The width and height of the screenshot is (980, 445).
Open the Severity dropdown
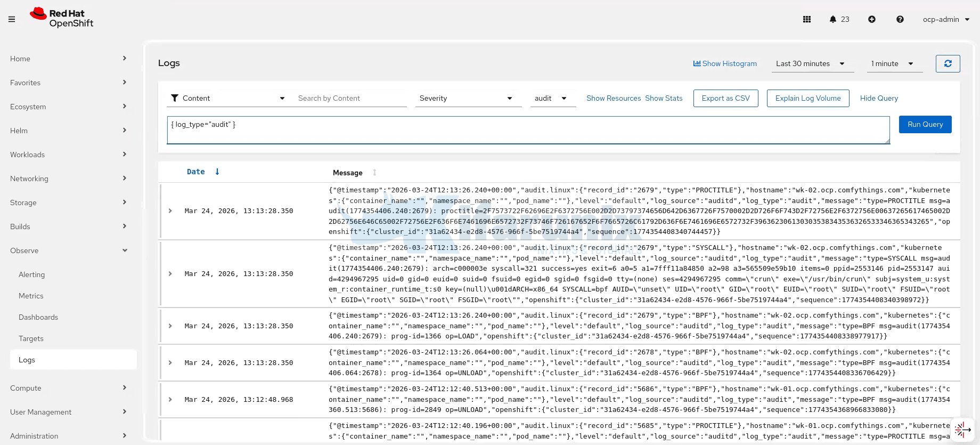point(469,98)
